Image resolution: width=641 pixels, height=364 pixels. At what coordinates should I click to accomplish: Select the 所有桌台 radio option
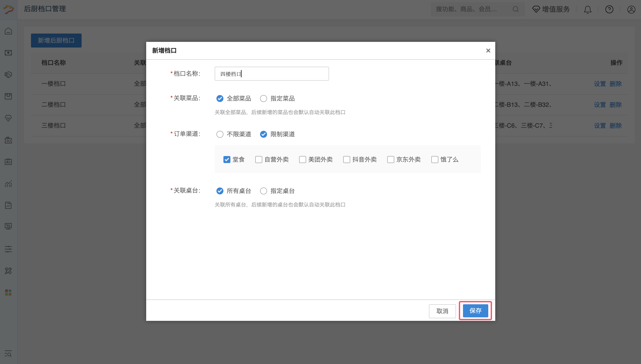220,191
